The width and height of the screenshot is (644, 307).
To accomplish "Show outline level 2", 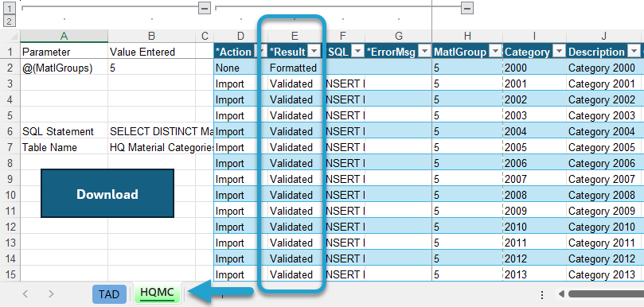I will point(10,21).
